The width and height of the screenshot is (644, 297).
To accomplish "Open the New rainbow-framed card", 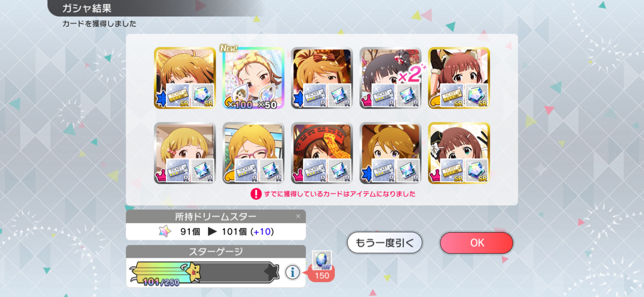I will (x=254, y=78).
